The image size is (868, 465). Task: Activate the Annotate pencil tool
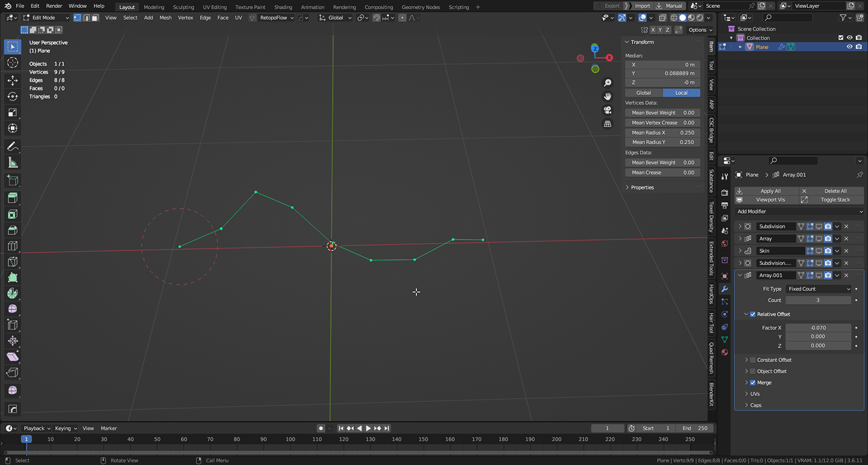coord(13,147)
